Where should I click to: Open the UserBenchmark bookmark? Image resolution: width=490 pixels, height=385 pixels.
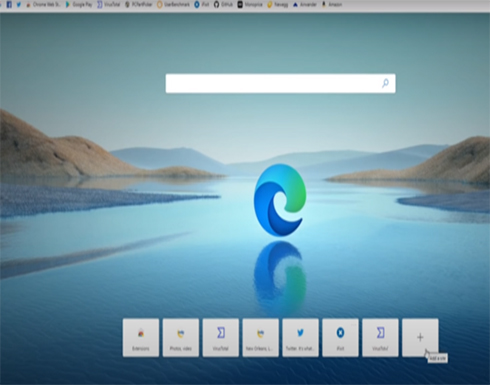pyautogui.click(x=173, y=4)
